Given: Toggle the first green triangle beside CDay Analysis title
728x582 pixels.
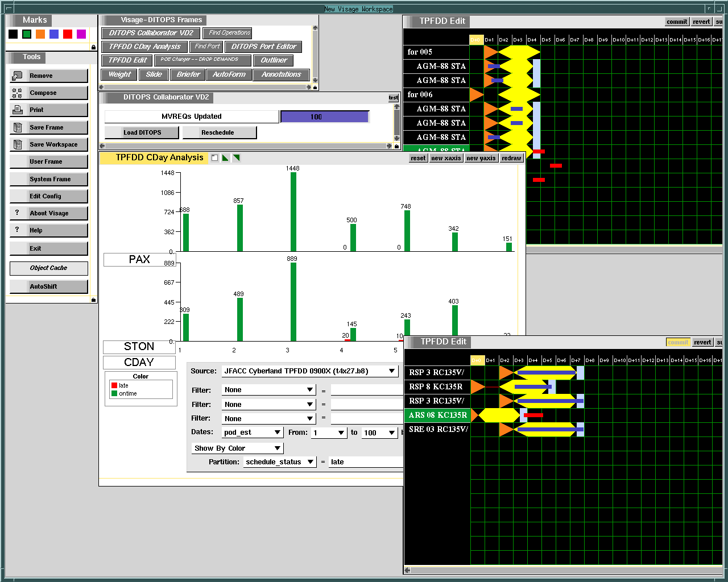Looking at the screenshot, I should coord(225,158).
